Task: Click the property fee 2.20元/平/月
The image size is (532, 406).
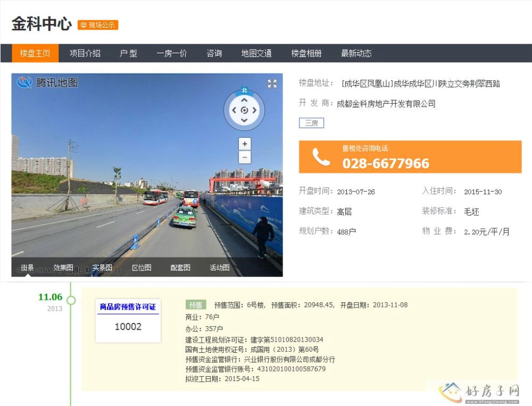Action: (x=487, y=231)
